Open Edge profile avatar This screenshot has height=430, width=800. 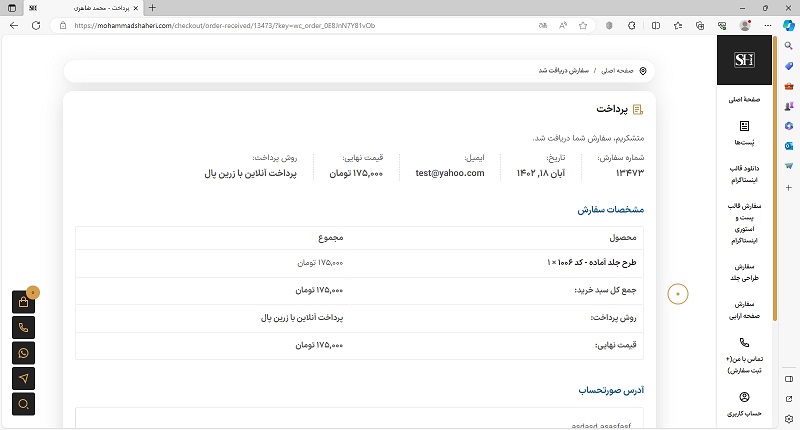(x=745, y=25)
